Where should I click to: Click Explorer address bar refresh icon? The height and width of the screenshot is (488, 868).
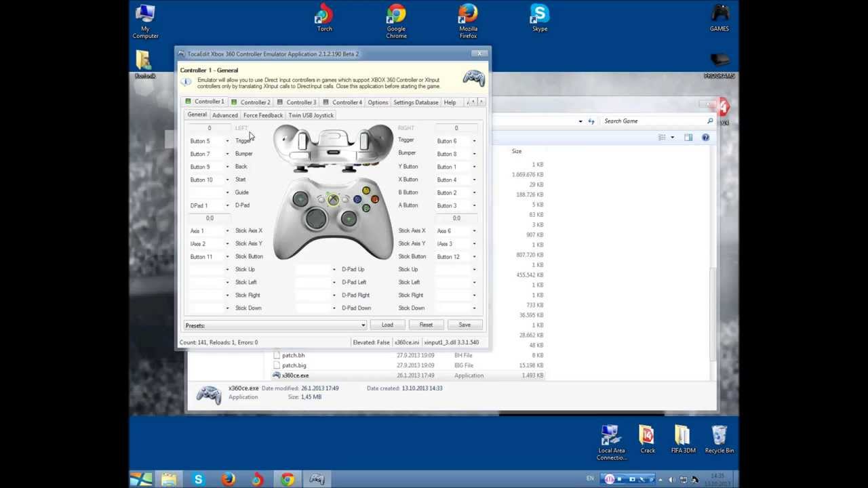591,121
